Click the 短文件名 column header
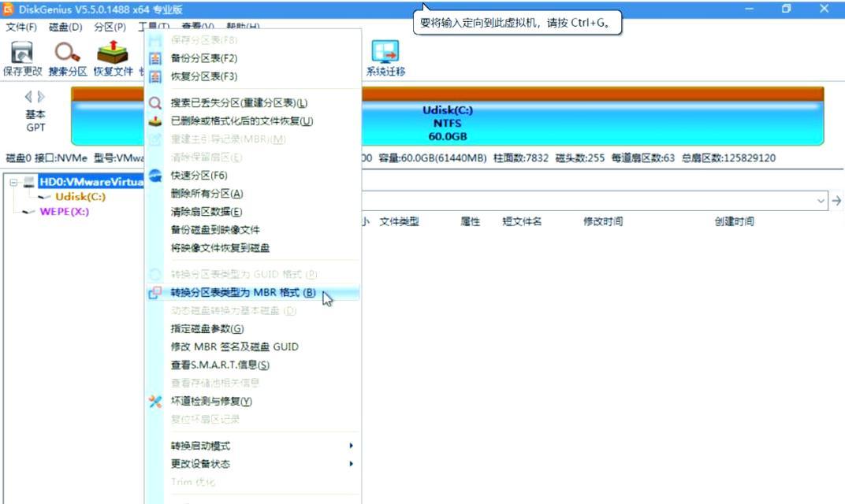Viewport: 845px width, 504px height. point(522,221)
